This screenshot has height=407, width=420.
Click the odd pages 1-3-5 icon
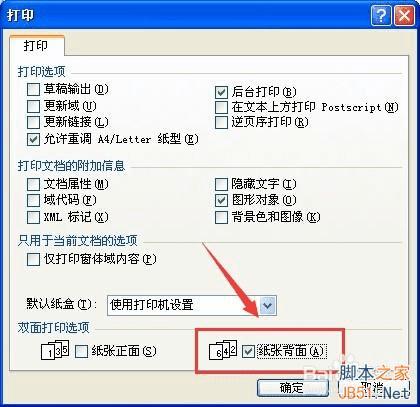(55, 349)
